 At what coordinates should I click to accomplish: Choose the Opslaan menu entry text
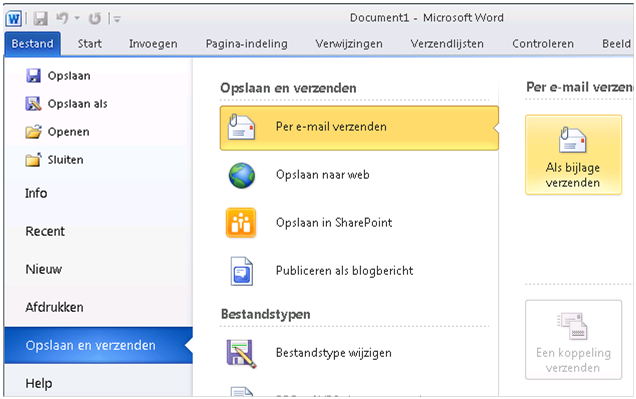coord(69,76)
